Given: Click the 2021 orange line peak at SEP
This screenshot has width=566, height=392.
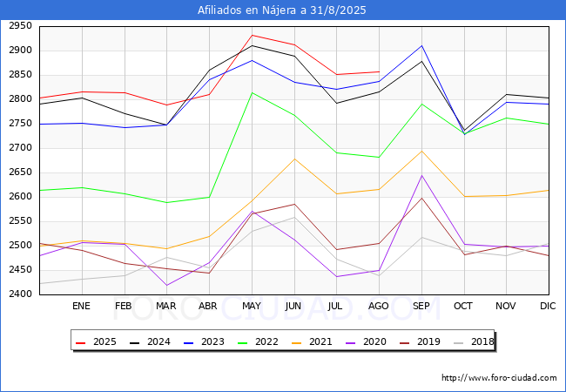Looking at the screenshot, I should coord(421,152).
